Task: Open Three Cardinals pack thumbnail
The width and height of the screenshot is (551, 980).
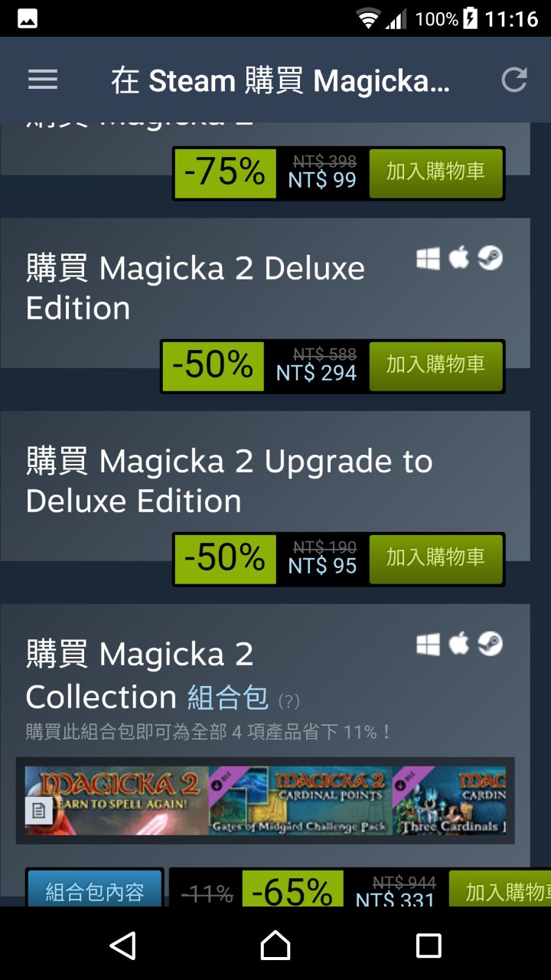Action: tap(449, 801)
